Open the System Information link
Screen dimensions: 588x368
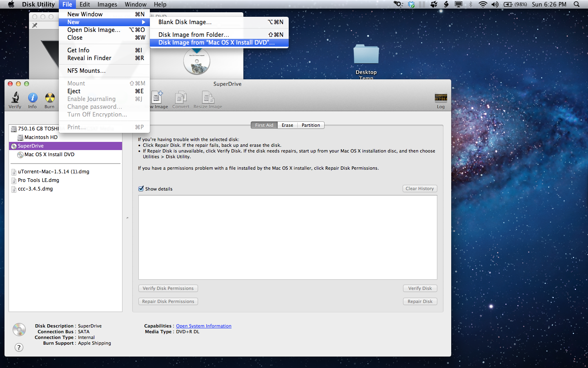204,326
